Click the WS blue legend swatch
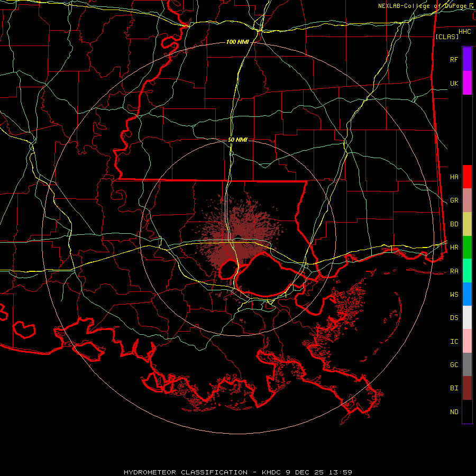Screen dimensions: 476x476 467,294
